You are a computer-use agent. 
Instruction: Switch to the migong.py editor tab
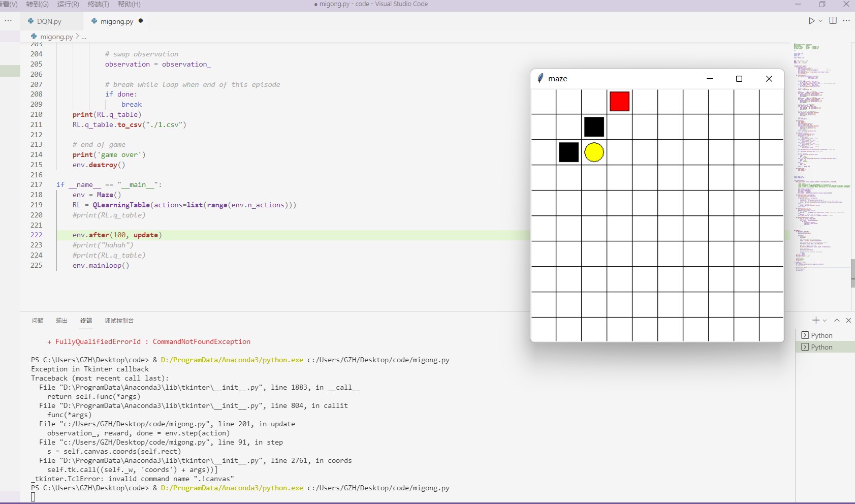coord(117,21)
